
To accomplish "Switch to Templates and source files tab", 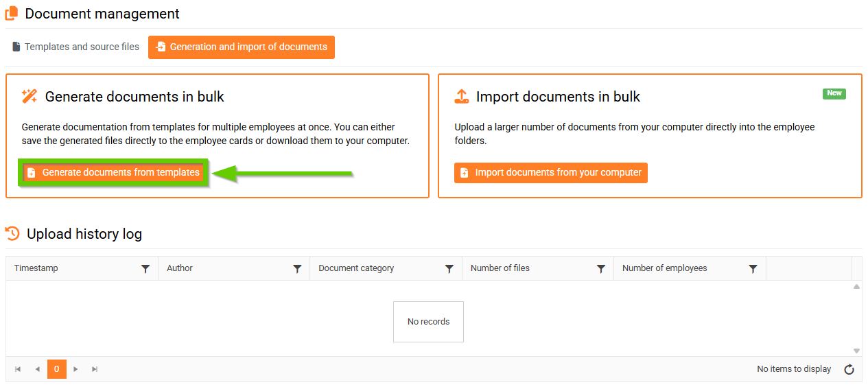I will click(75, 47).
